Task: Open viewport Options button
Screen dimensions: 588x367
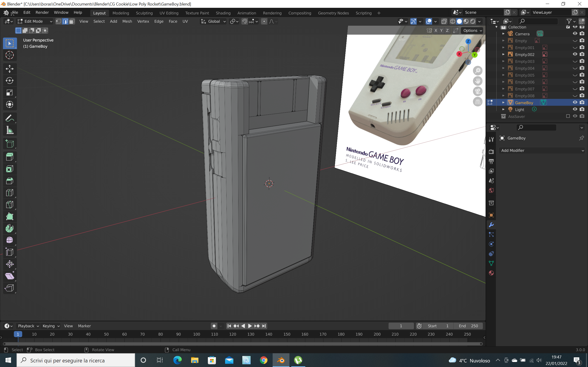Action: [472, 31]
